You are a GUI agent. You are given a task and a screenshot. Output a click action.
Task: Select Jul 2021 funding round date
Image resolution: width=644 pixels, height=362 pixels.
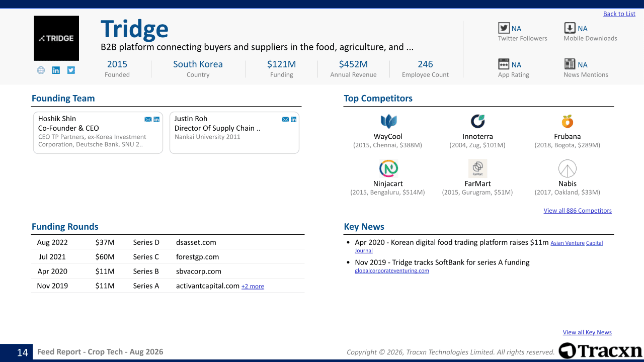(x=52, y=257)
